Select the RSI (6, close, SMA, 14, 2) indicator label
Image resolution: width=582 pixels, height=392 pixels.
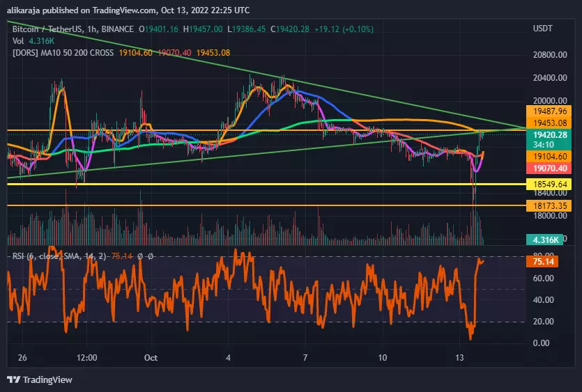pos(59,256)
